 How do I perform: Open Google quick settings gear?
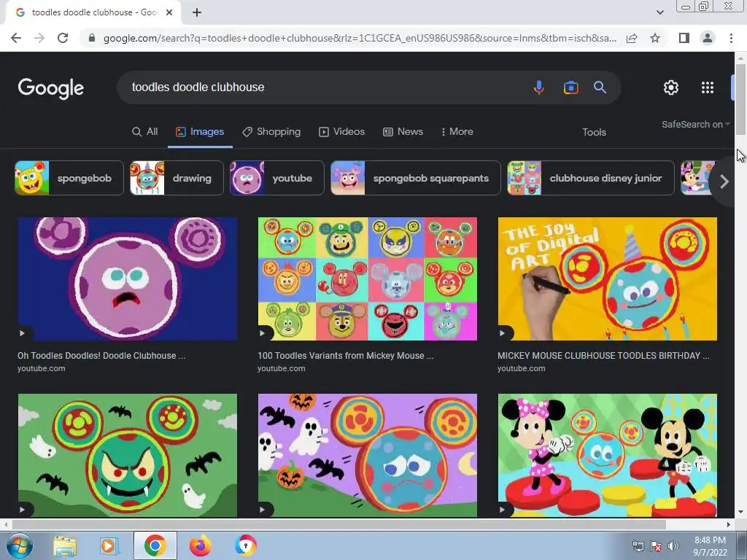671,87
